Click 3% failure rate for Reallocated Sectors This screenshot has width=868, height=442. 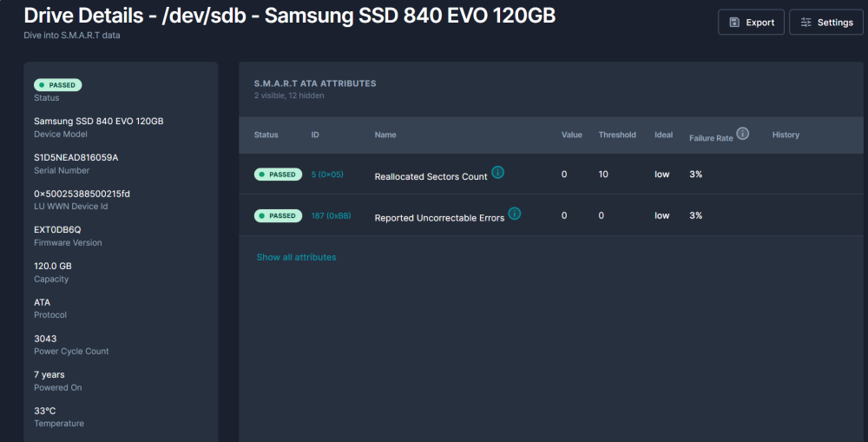pos(696,174)
